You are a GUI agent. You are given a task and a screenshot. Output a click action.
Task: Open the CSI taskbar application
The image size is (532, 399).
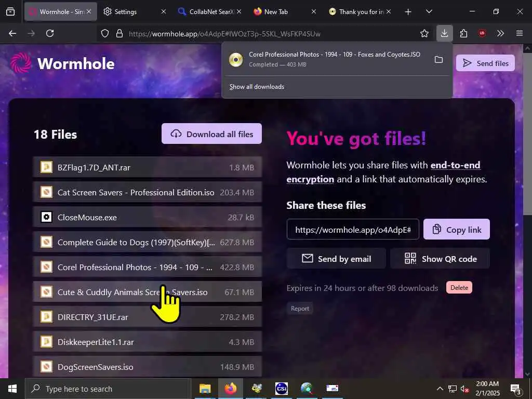pyautogui.click(x=282, y=389)
